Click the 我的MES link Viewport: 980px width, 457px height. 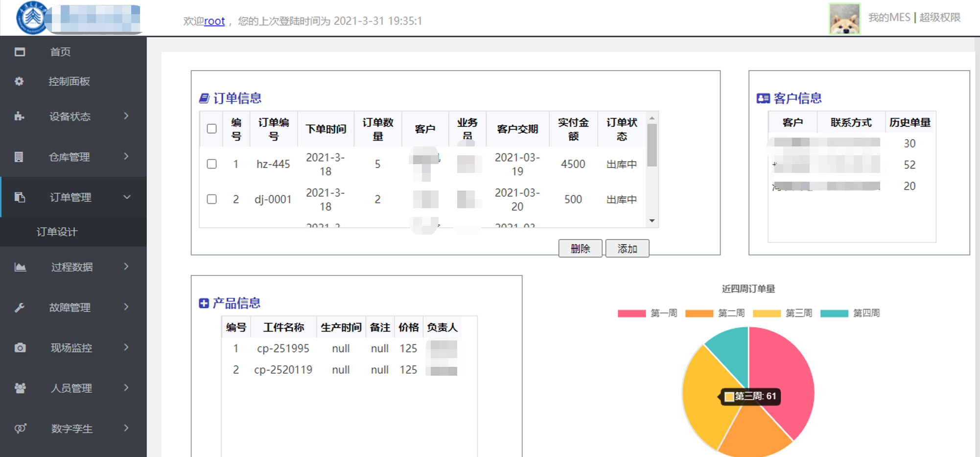[889, 18]
